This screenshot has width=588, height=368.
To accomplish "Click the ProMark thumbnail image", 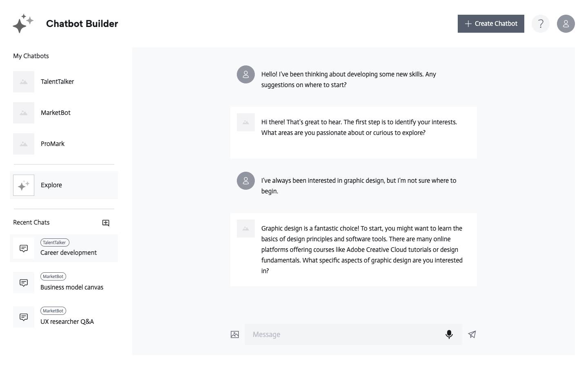I will pos(24,144).
